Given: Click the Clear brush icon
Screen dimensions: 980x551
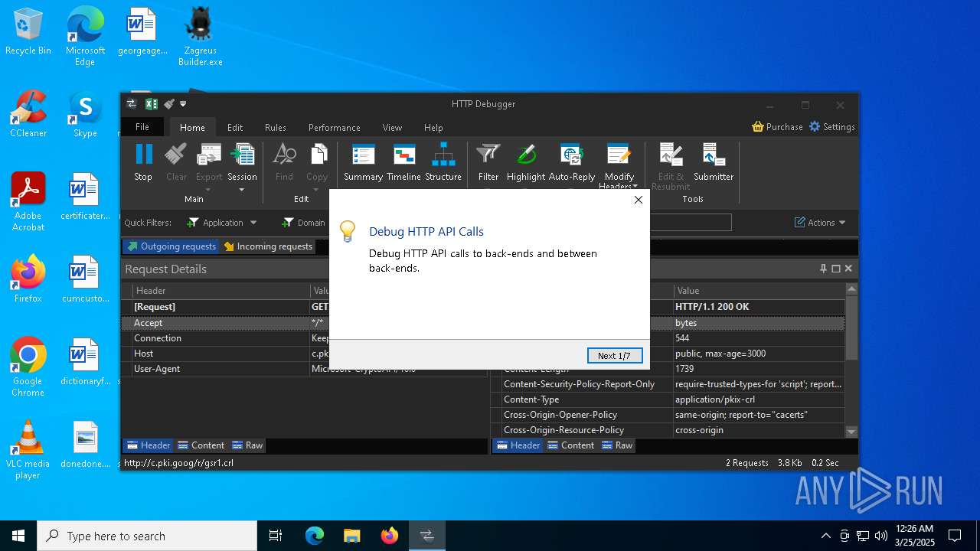Looking at the screenshot, I should (176, 155).
